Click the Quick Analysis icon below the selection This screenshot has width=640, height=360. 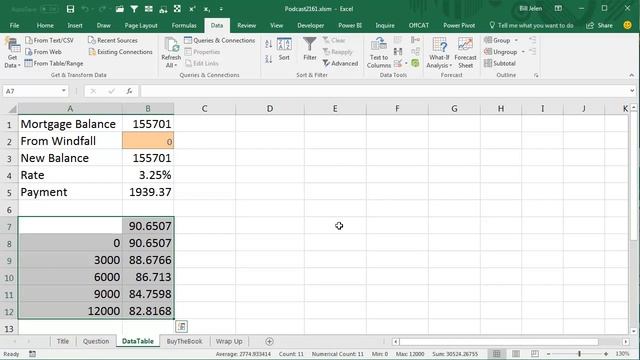(182, 326)
